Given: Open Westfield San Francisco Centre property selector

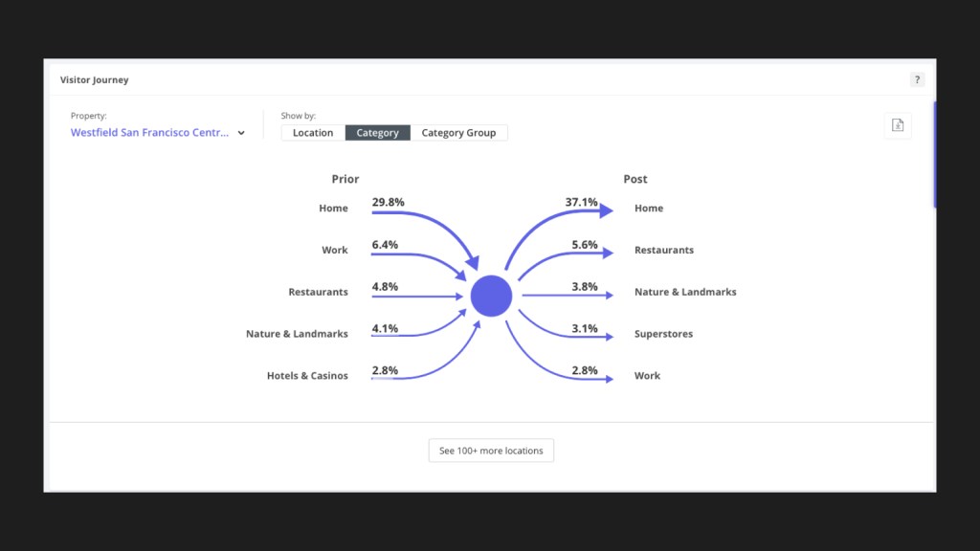Looking at the screenshot, I should pos(150,133).
